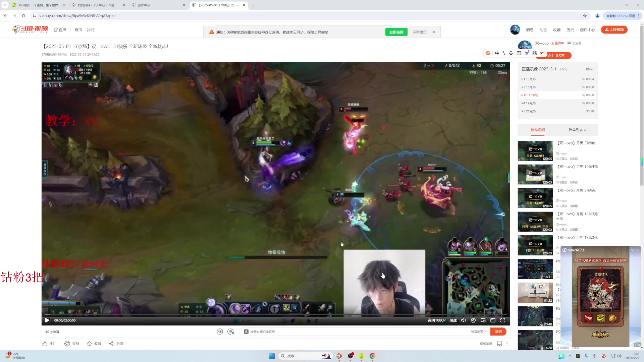Open 收藏 favorites in the header
Viewport: 644px width, 362px height.
(557, 30)
